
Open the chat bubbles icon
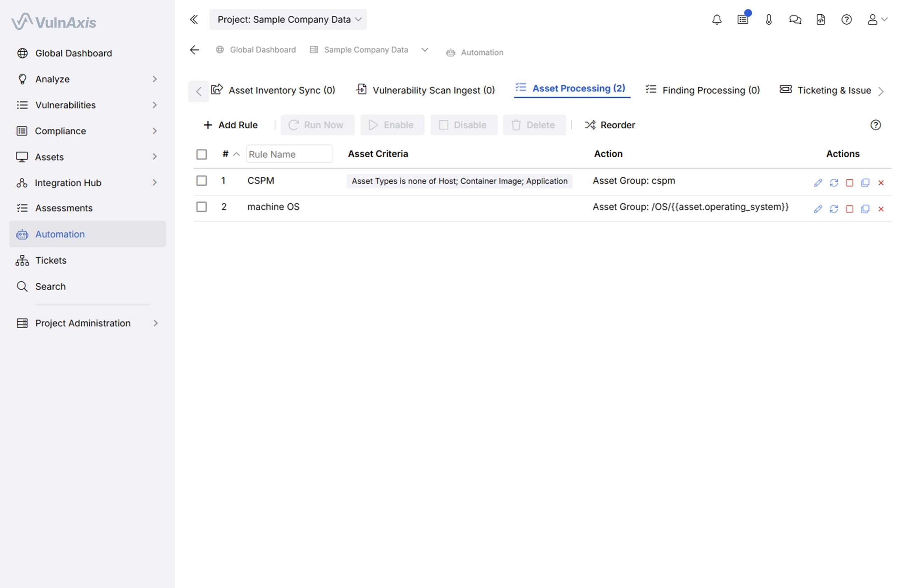(x=795, y=20)
